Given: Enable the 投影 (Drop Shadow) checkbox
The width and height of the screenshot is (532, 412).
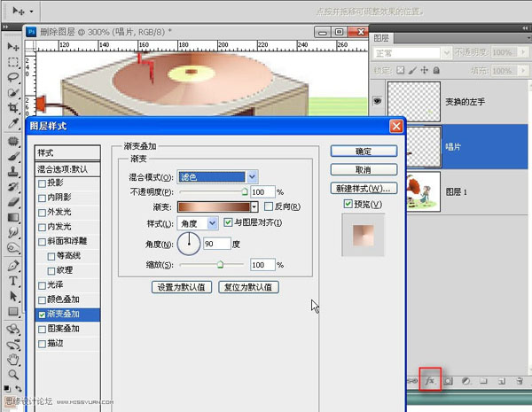Looking at the screenshot, I should pos(42,183).
